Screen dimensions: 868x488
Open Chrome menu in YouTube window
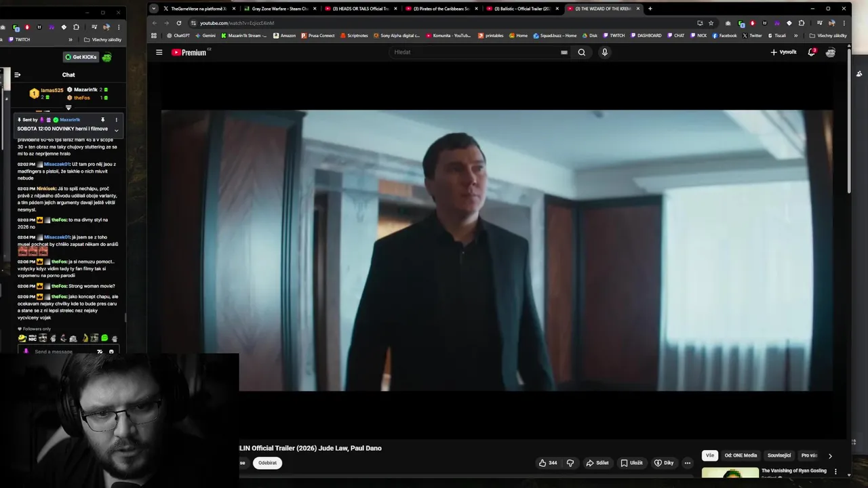click(x=843, y=23)
